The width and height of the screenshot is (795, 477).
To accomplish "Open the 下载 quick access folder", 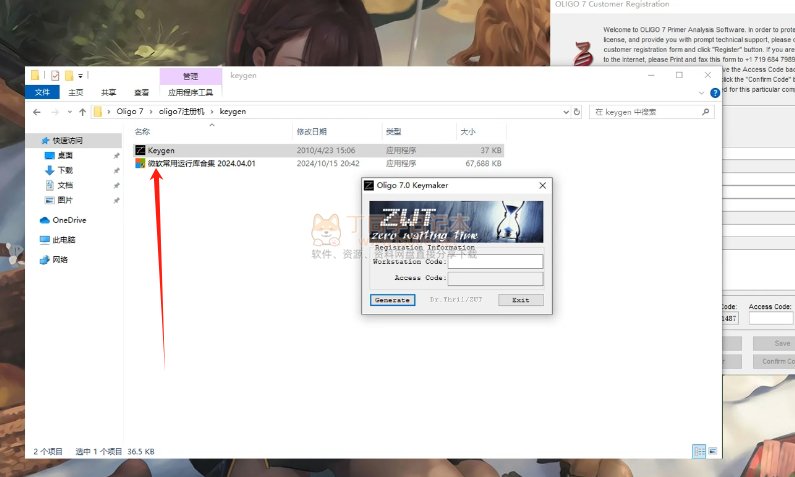I will (x=65, y=170).
